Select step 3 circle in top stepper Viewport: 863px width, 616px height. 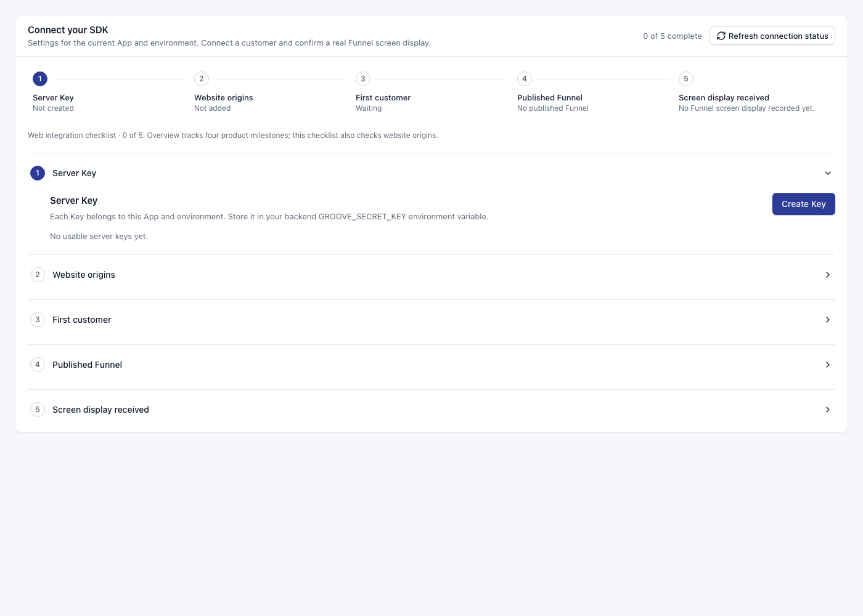click(363, 79)
